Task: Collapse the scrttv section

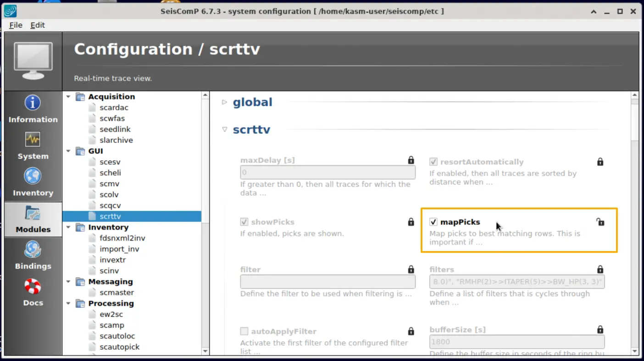Action: pyautogui.click(x=224, y=129)
